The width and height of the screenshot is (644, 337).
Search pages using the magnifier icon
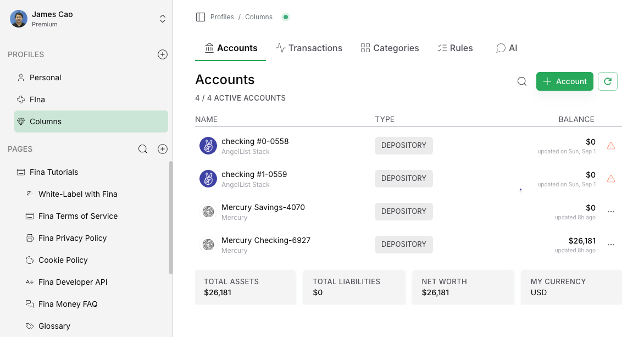(143, 149)
